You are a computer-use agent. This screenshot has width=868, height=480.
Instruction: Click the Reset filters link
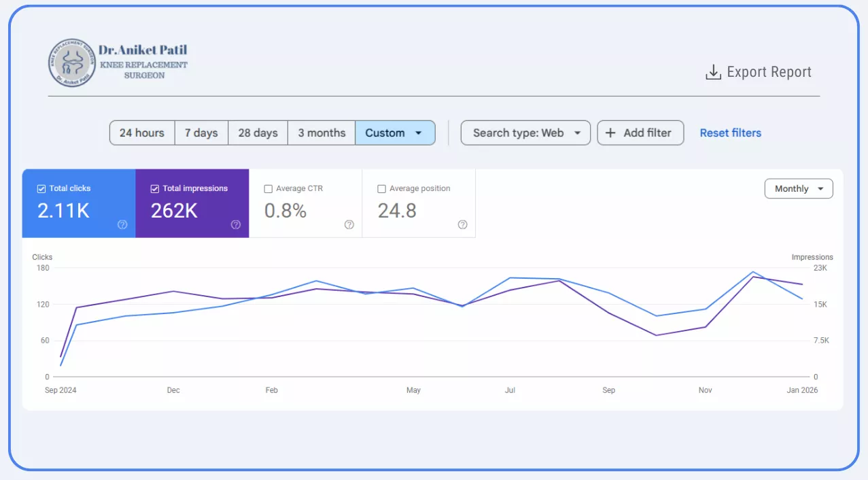[730, 133]
